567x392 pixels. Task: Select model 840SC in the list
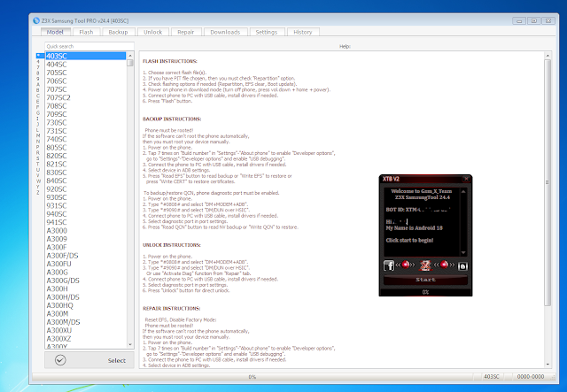pyautogui.click(x=85, y=181)
